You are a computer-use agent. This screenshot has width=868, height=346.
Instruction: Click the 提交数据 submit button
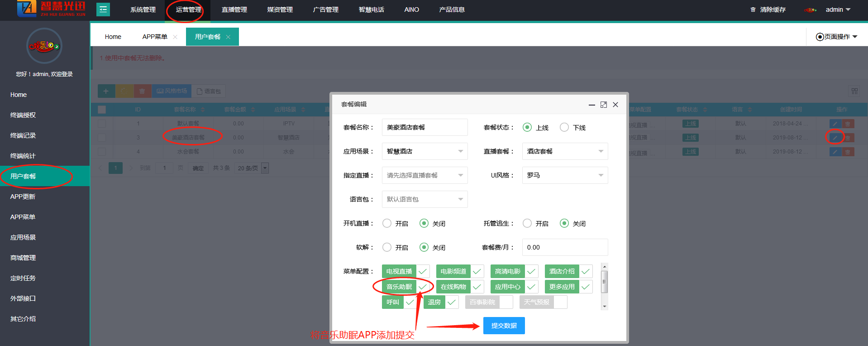504,326
